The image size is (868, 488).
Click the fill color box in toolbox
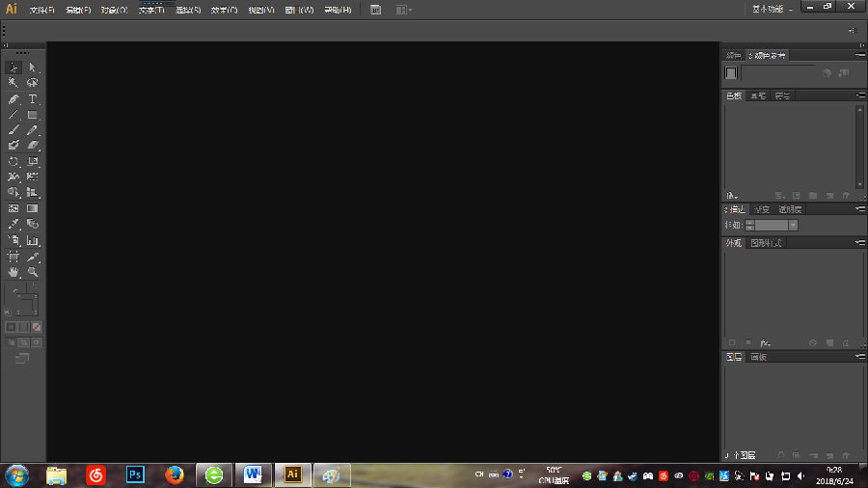pos(15,291)
